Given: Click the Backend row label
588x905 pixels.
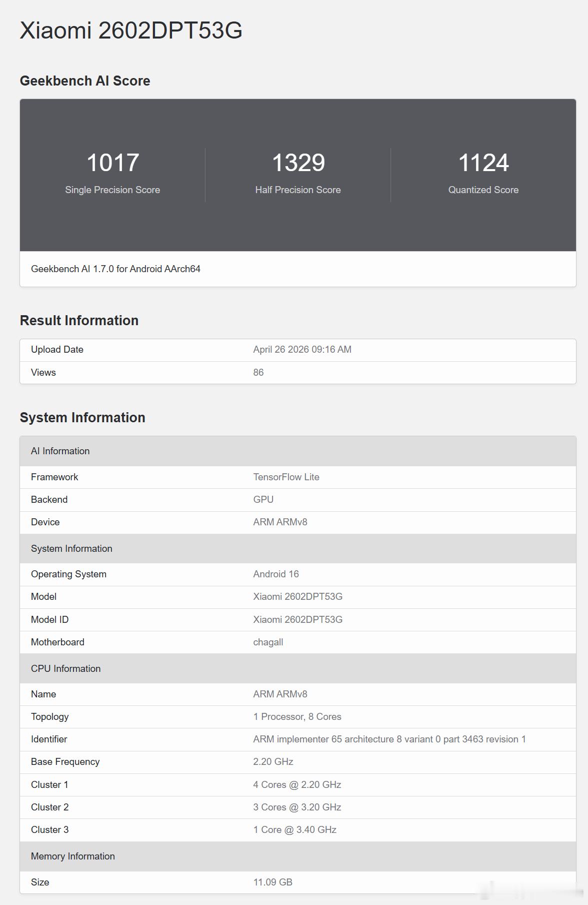Looking at the screenshot, I should 49,499.
